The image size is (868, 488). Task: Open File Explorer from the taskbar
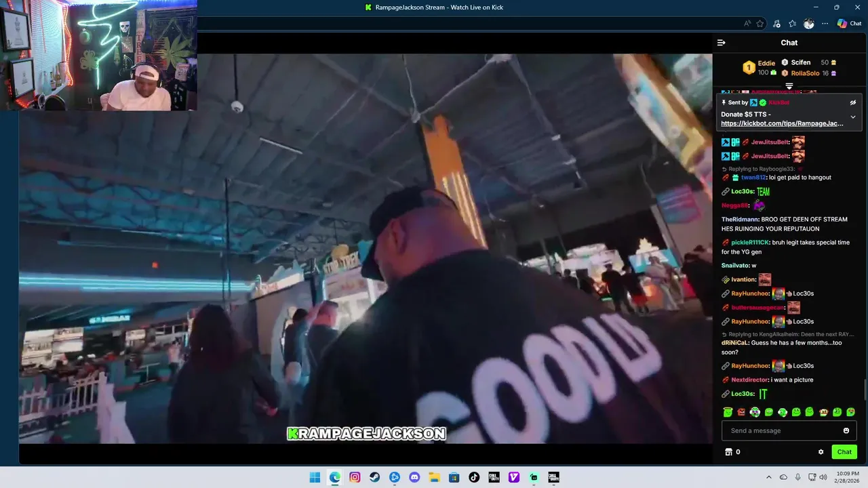coord(434,477)
